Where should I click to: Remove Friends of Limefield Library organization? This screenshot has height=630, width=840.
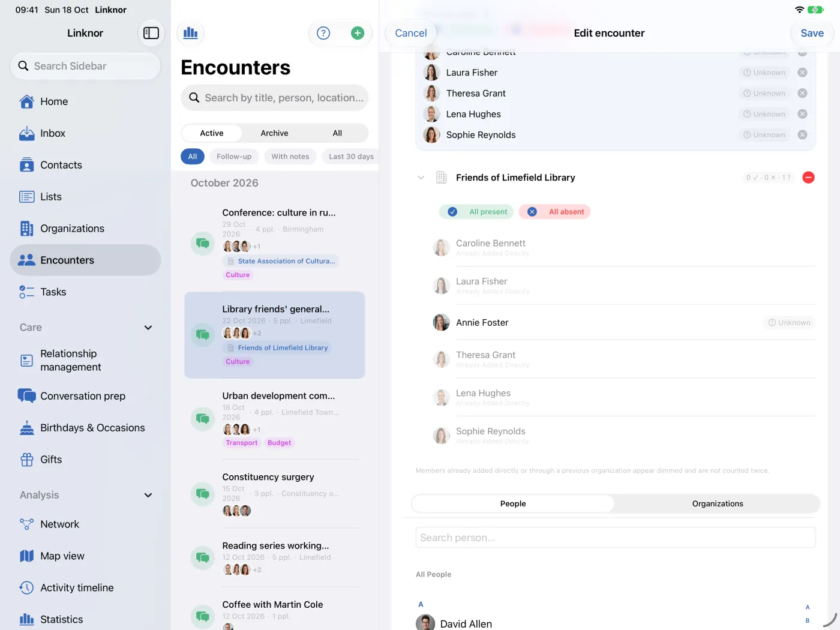coord(808,178)
